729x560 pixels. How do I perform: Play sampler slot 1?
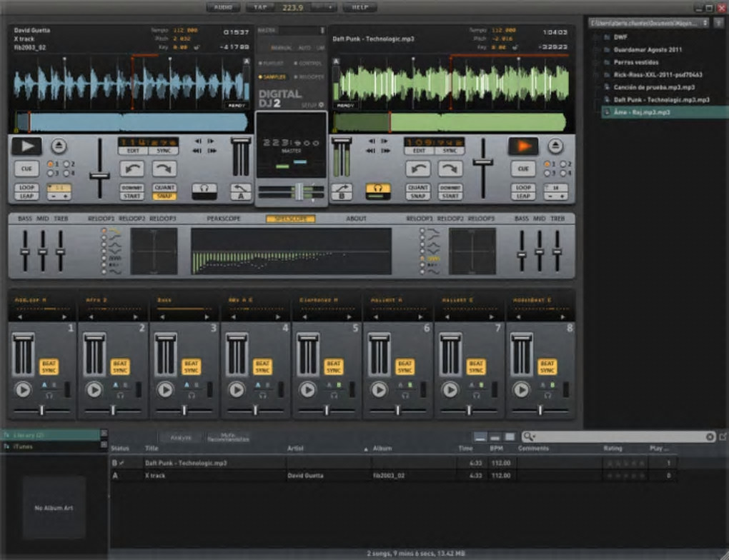pos(24,390)
